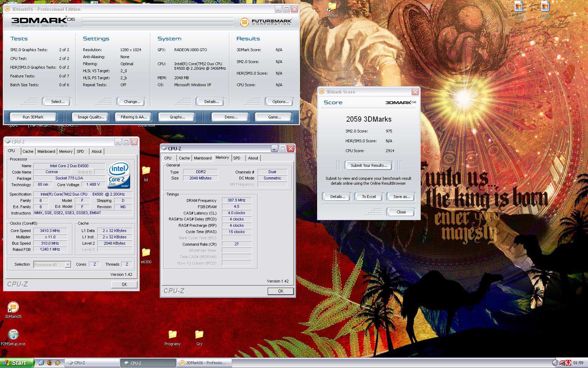Click the Intel Core 2 Duo logo

pyautogui.click(x=119, y=175)
